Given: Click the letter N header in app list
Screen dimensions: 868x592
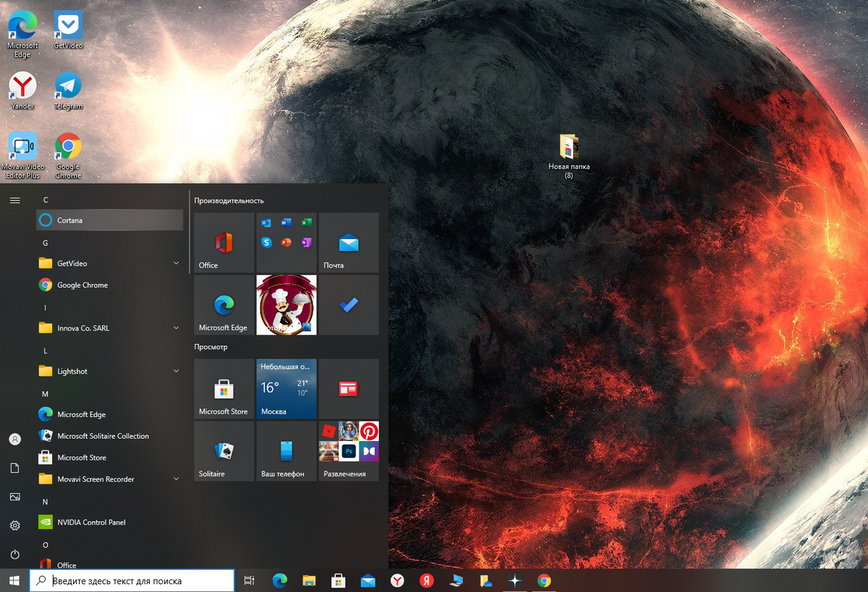Looking at the screenshot, I should 46,502.
